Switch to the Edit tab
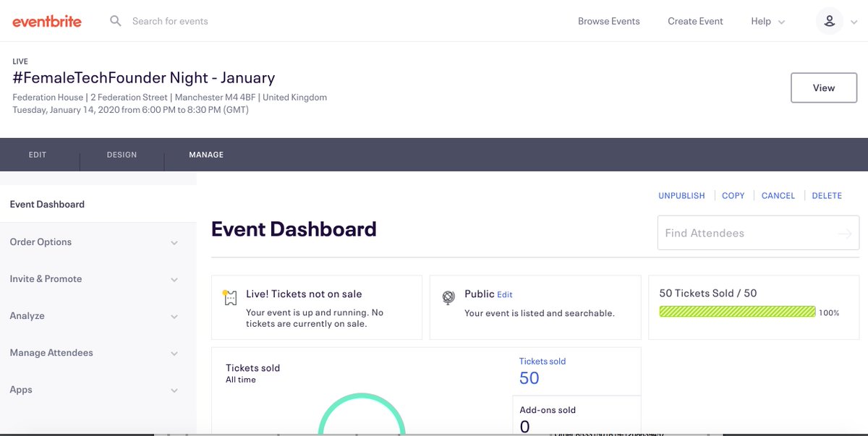 pos(38,155)
